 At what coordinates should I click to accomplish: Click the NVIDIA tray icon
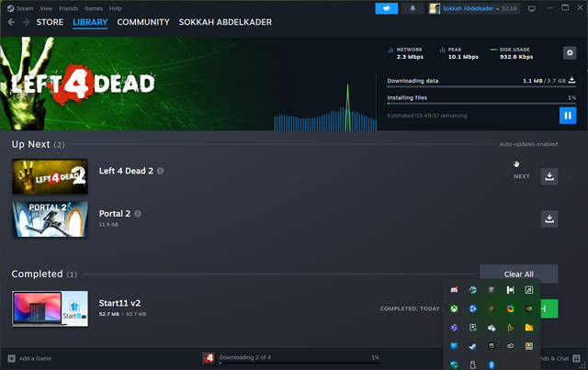(529, 308)
